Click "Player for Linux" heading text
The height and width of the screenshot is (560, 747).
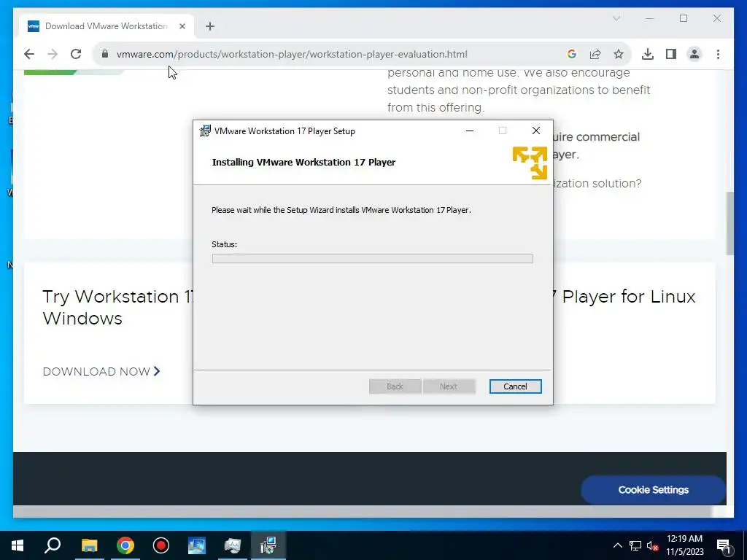tap(628, 297)
